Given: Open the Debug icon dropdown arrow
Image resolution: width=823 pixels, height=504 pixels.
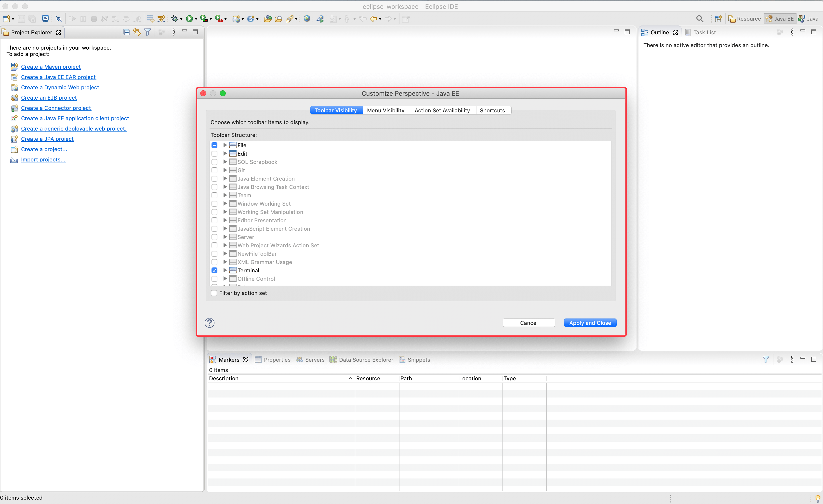Looking at the screenshot, I should 181,19.
